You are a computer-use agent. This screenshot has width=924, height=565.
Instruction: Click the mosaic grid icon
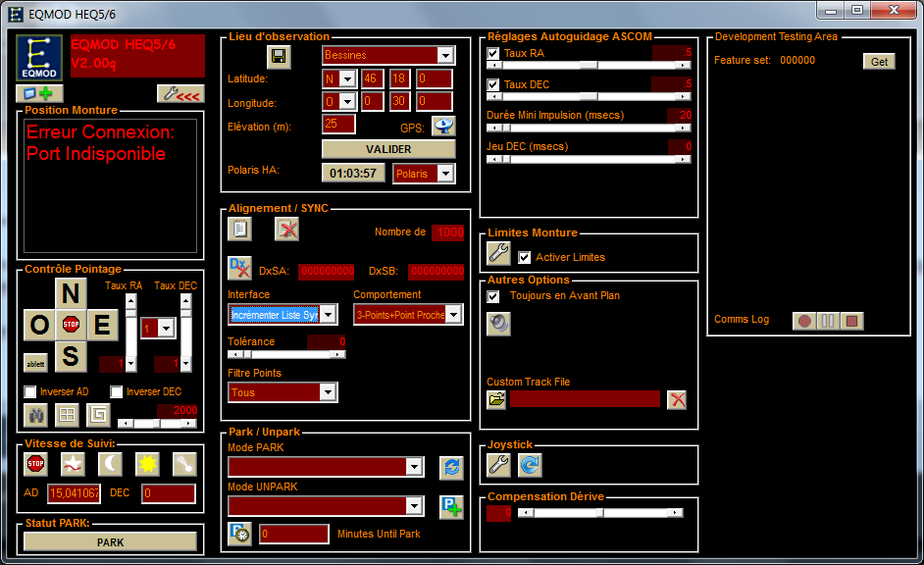(x=67, y=415)
